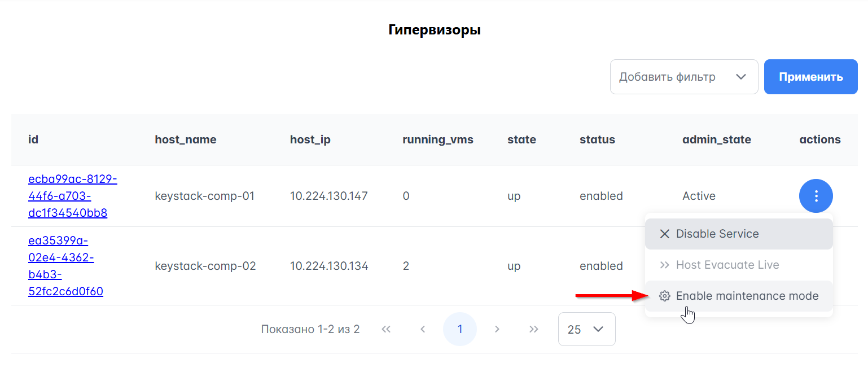Go to the next page with the right arrow

tap(497, 329)
